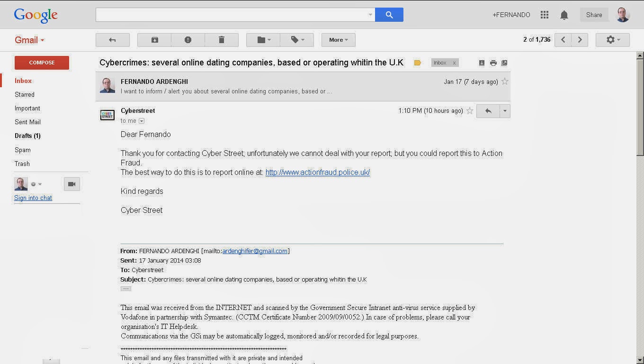Click the Sign into chat link
644x364 pixels.
coord(33,198)
